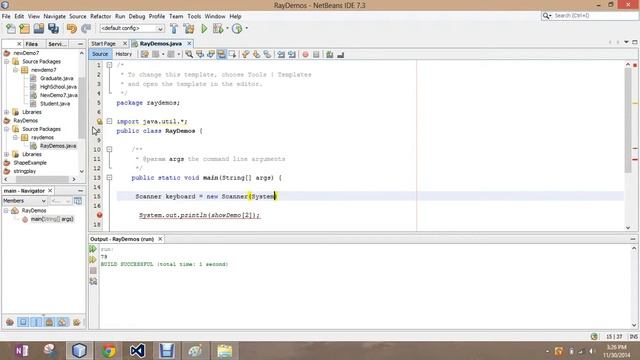Toggle Show Inherited Members in Navigator
This screenshot has width=640, height=360.
click(10, 322)
